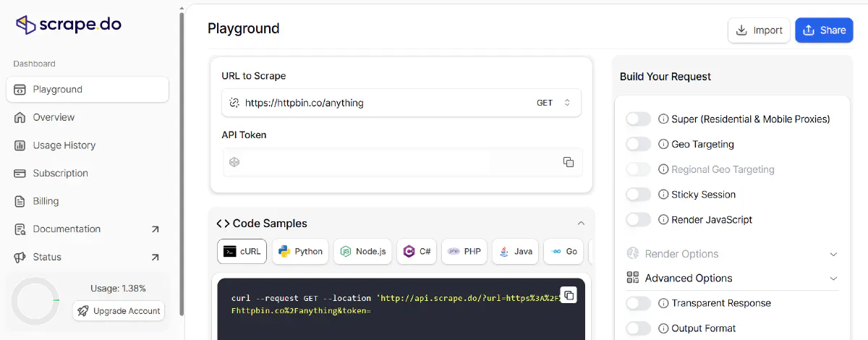Click the Upgrade Account button

tap(119, 311)
